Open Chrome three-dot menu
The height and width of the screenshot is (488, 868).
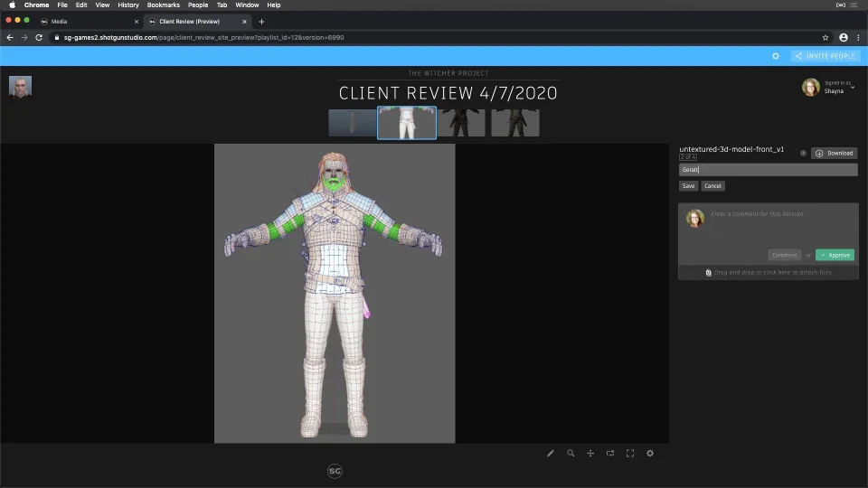click(x=859, y=38)
